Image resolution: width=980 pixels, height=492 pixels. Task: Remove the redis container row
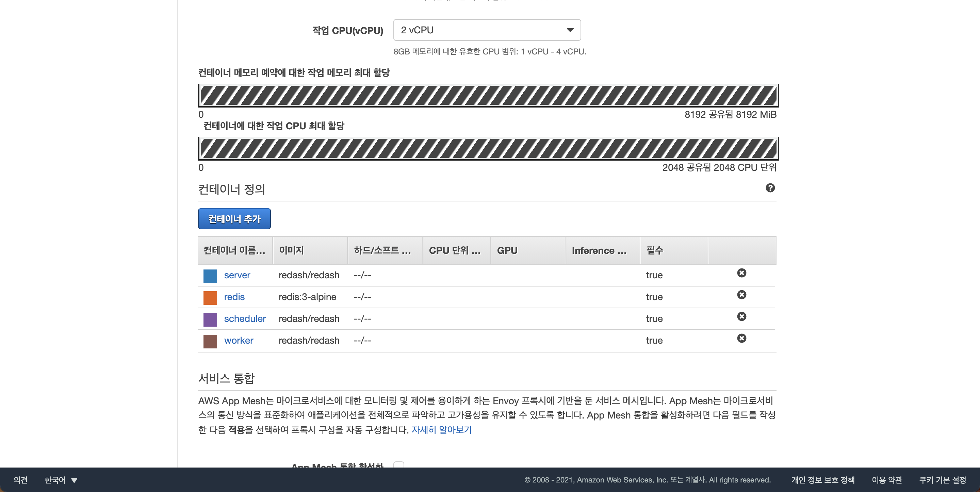[x=741, y=295]
